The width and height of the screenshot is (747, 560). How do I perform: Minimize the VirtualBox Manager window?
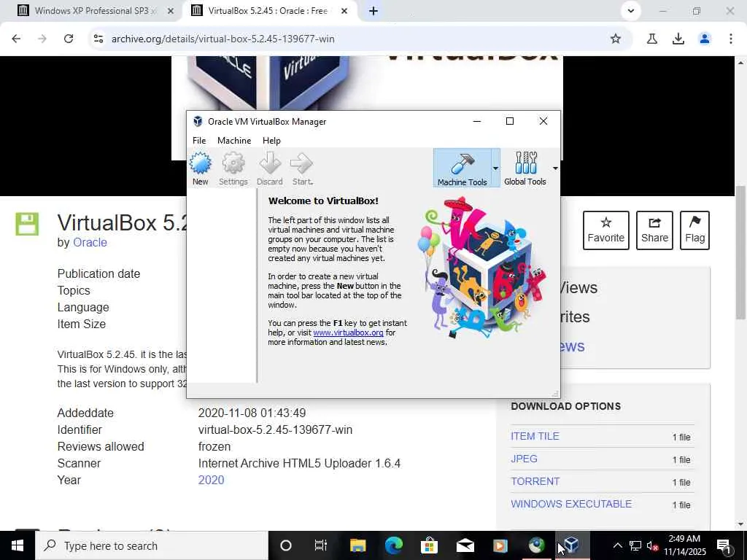(x=477, y=122)
